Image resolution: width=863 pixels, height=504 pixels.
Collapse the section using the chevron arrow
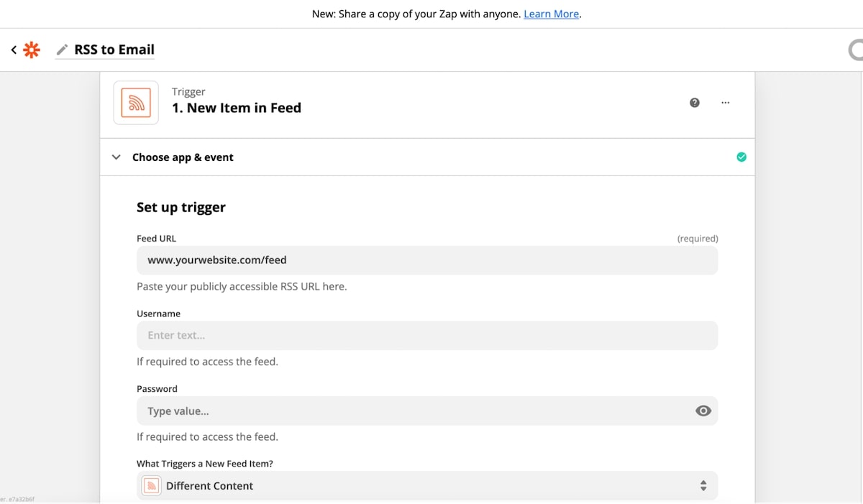coord(117,157)
